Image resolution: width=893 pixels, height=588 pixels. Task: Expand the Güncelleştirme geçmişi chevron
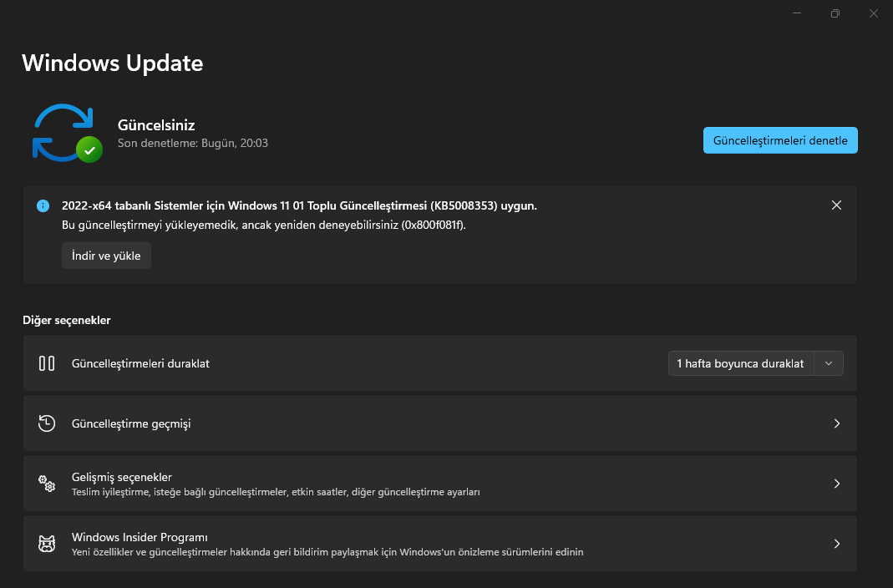pos(837,423)
